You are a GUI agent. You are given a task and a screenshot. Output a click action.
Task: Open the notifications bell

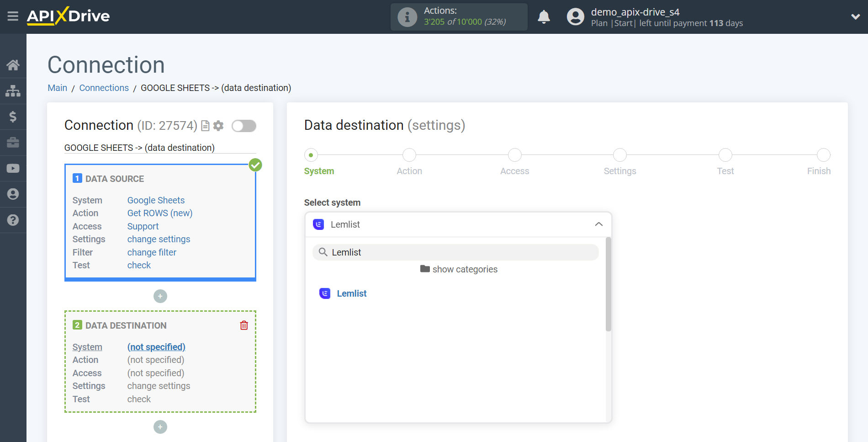click(544, 17)
